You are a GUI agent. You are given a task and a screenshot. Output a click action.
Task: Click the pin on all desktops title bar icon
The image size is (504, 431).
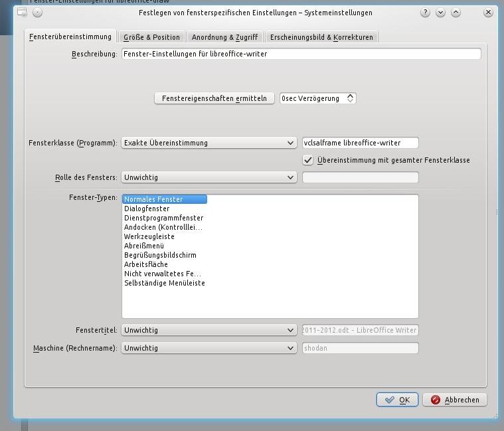[x=37, y=13]
